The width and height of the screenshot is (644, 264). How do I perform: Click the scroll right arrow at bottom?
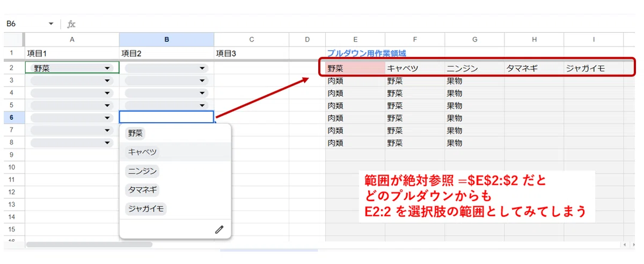(x=633, y=244)
